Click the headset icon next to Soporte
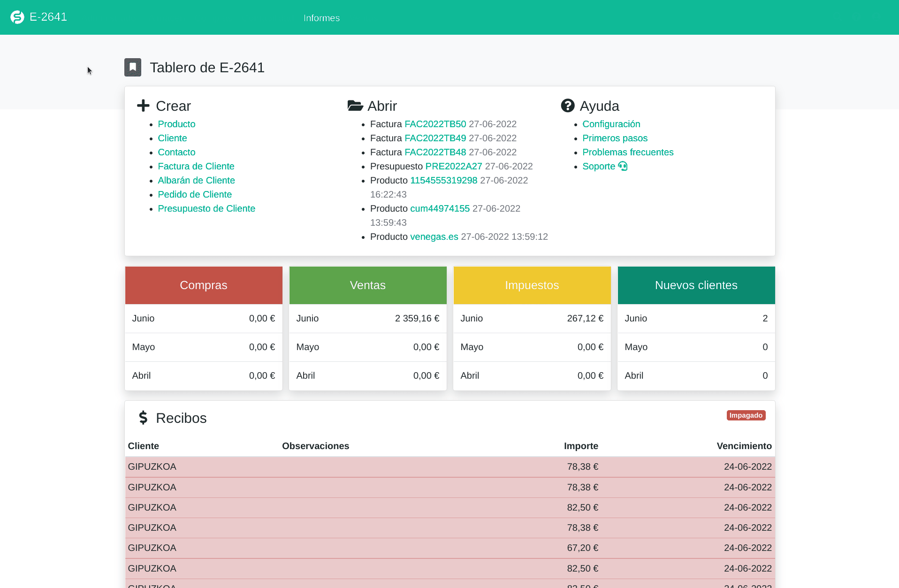The height and width of the screenshot is (588, 899). 623,166
